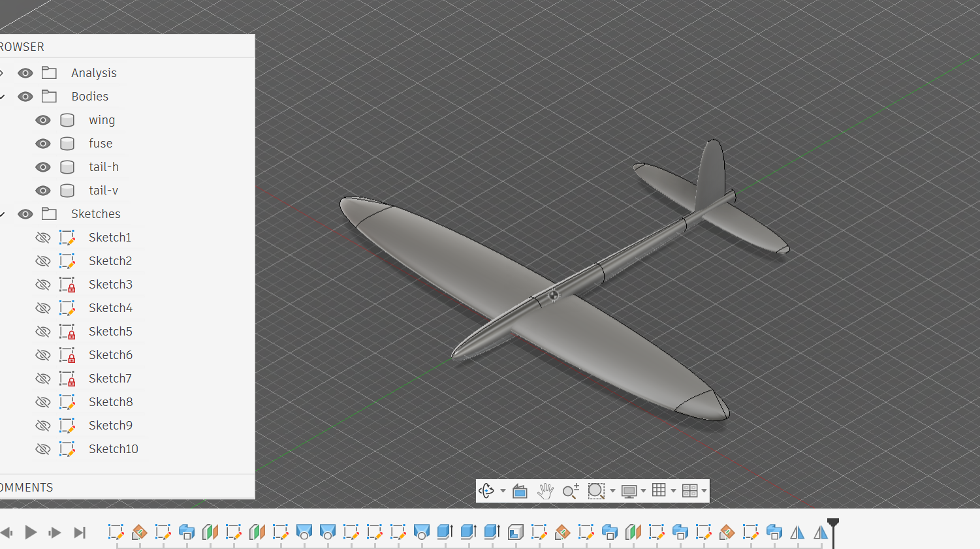Click the tail-v body icon
This screenshot has width=980, height=549.
click(67, 191)
